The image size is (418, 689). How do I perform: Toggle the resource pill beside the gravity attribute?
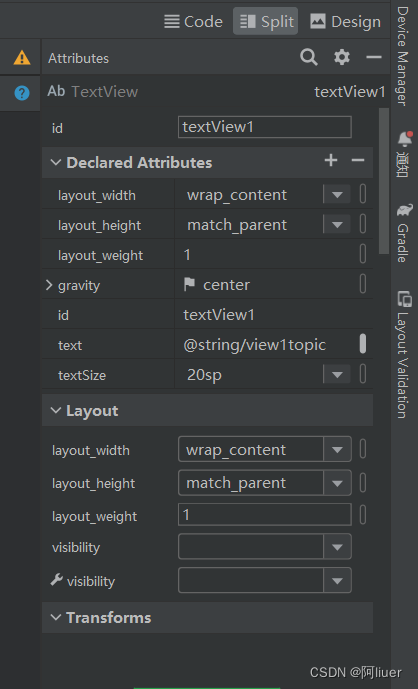(363, 284)
